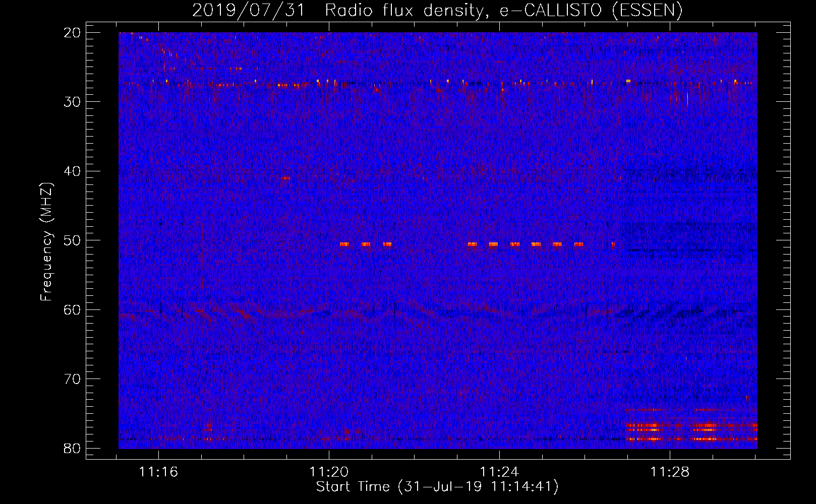Click the 11:28 time tick label
This screenshot has height=504, width=816.
[670, 472]
